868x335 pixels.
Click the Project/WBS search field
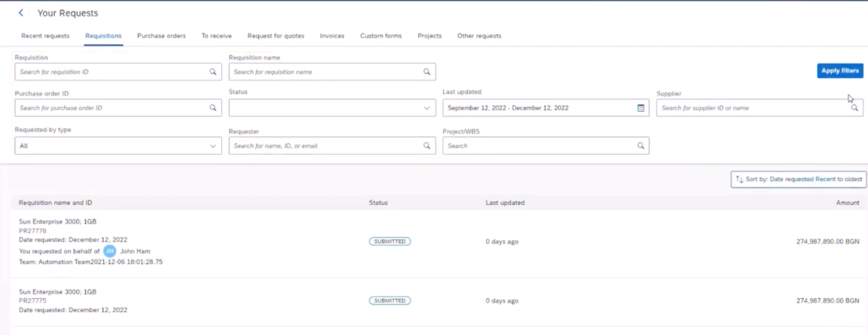click(x=546, y=146)
